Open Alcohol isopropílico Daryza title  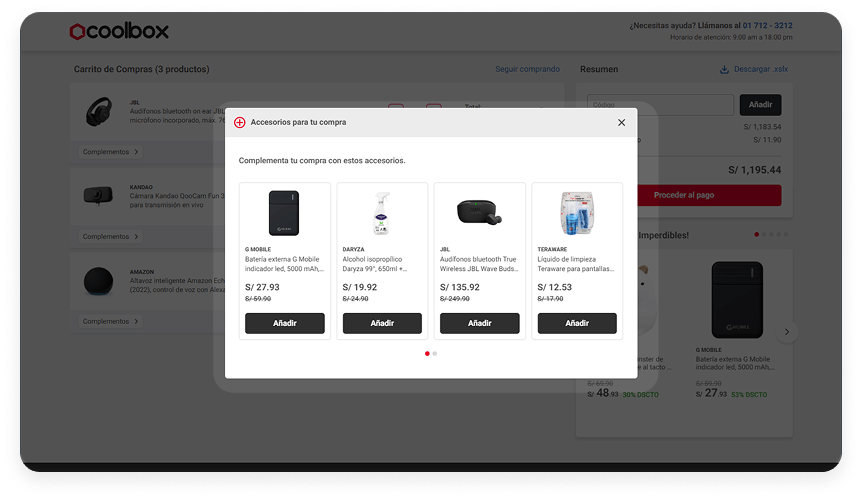375,264
